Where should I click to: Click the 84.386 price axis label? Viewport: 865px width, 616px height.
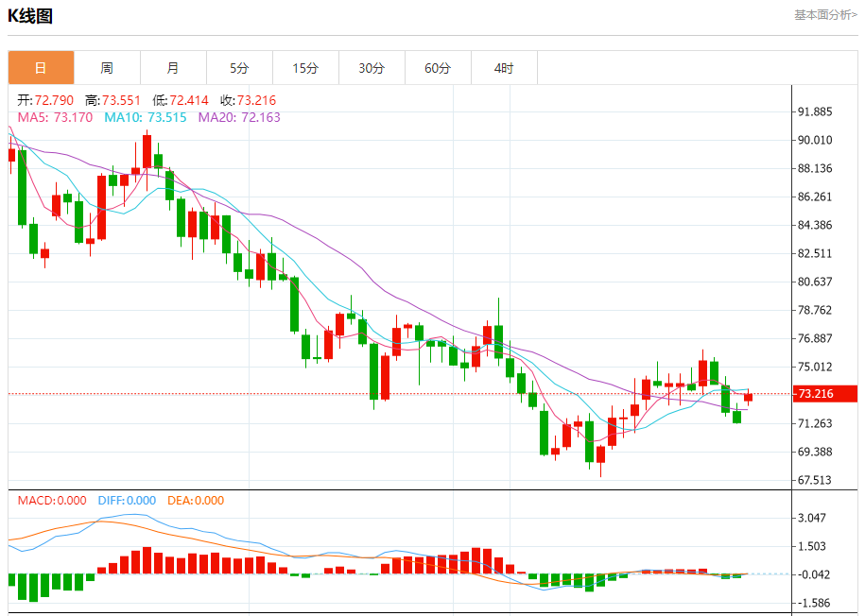(x=815, y=225)
